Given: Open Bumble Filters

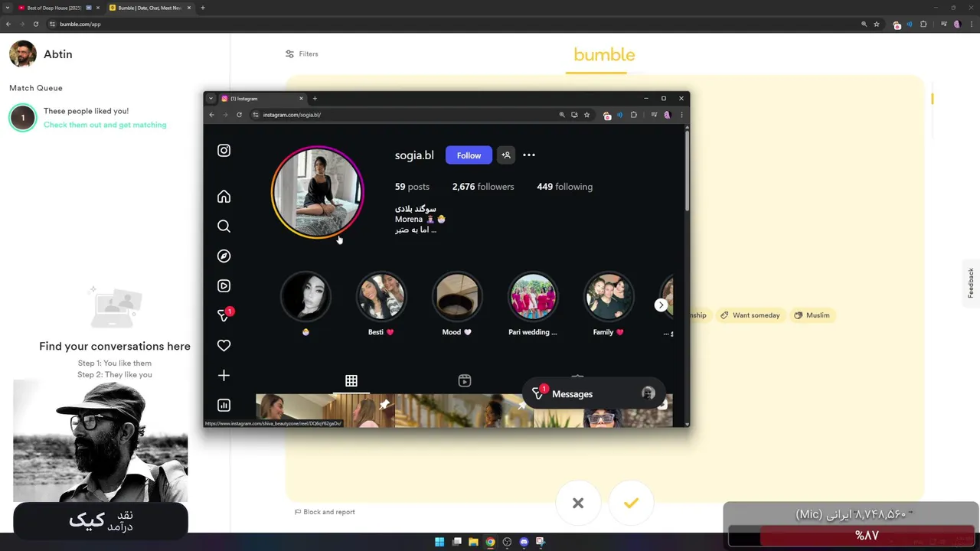Looking at the screenshot, I should point(302,54).
